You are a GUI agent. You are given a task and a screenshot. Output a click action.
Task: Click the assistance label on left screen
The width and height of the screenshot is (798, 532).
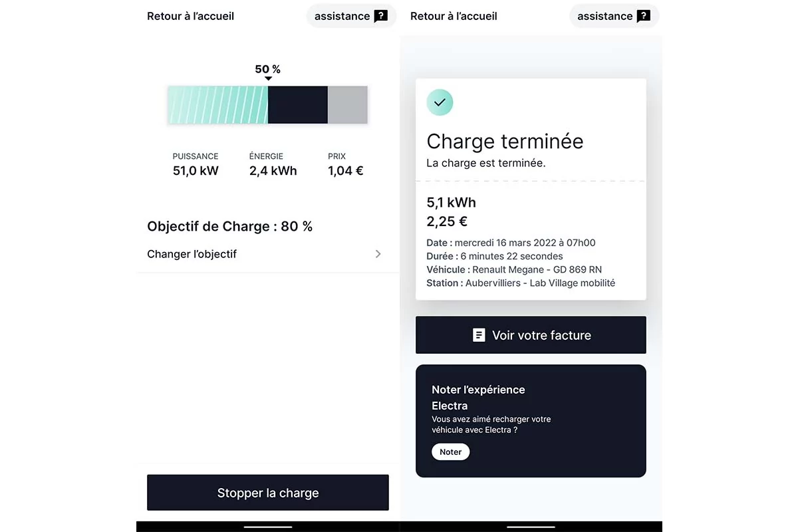342,16
